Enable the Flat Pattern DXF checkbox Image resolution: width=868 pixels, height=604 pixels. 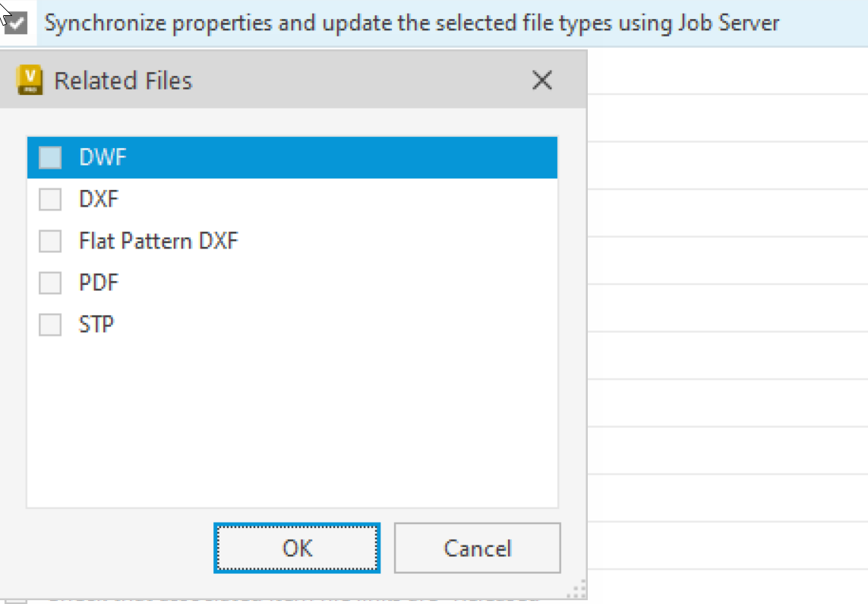49,240
